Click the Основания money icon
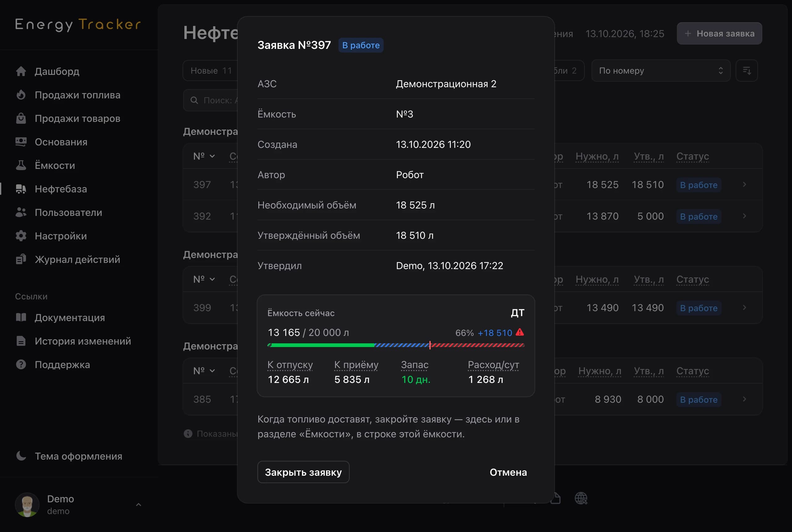Screen dimensions: 792x532 pyautogui.click(x=21, y=142)
